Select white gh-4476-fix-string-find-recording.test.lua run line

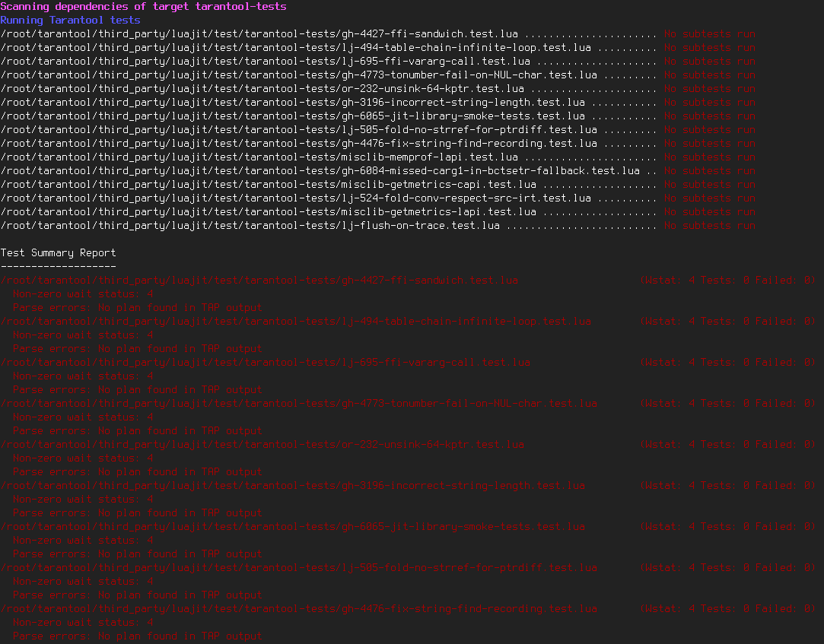[x=329, y=143]
